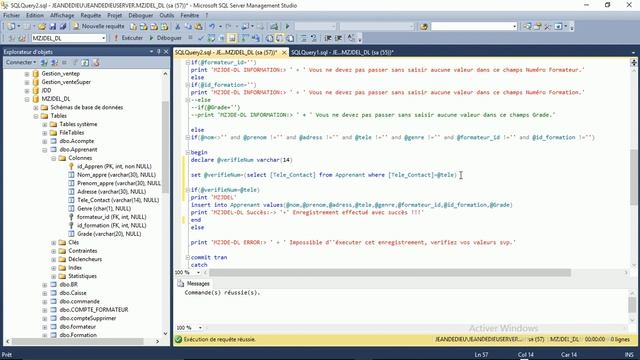
Task: Click the New Project toolbar icon
Action: [x=11, y=27]
